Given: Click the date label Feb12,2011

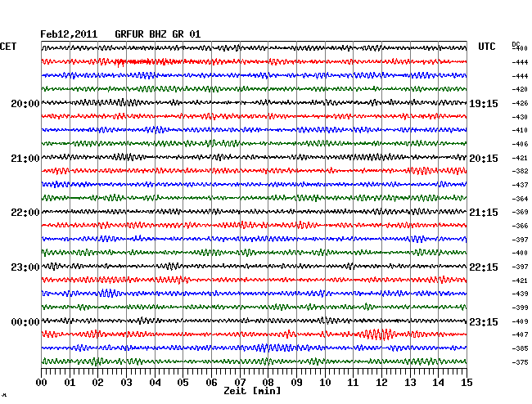Looking at the screenshot, I should (x=69, y=34).
